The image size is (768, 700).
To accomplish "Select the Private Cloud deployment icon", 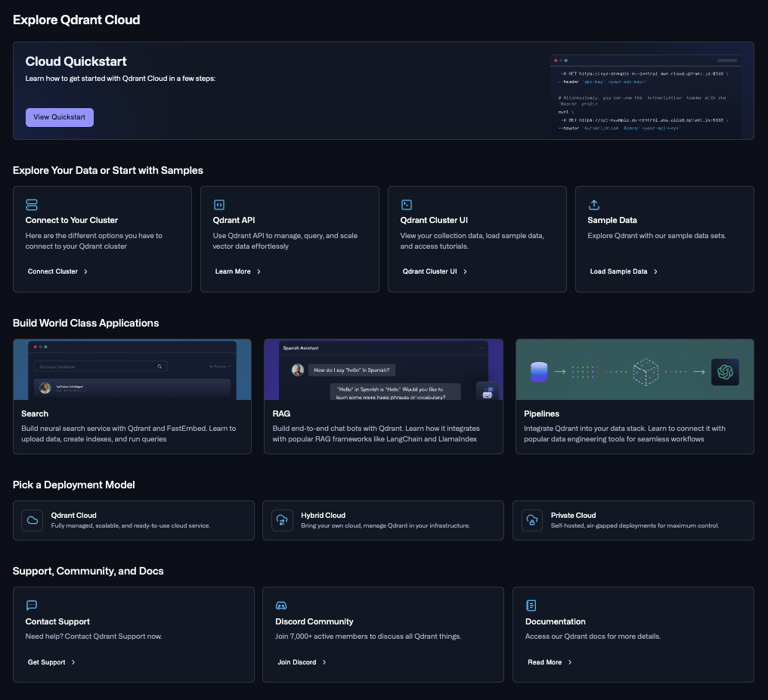I will click(x=531, y=520).
